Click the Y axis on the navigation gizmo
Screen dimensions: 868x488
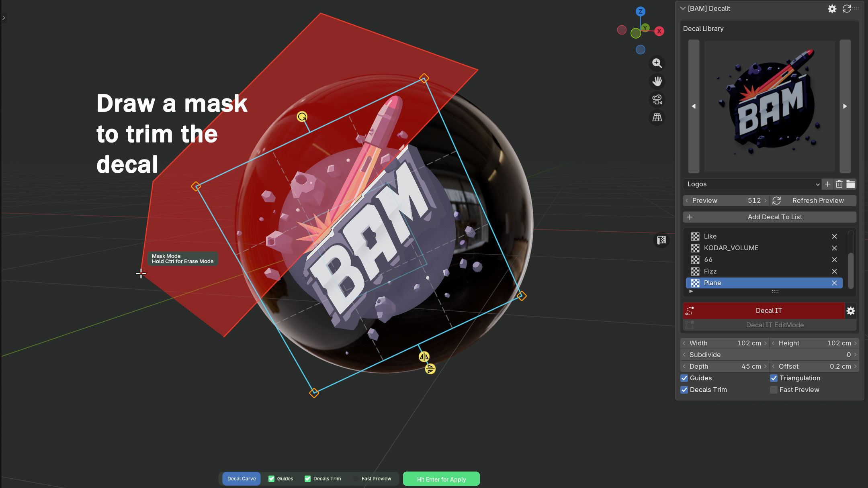(x=645, y=28)
